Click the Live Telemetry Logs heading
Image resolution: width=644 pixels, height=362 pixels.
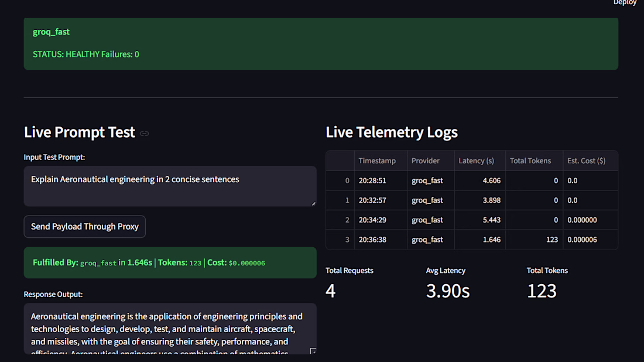[392, 132]
